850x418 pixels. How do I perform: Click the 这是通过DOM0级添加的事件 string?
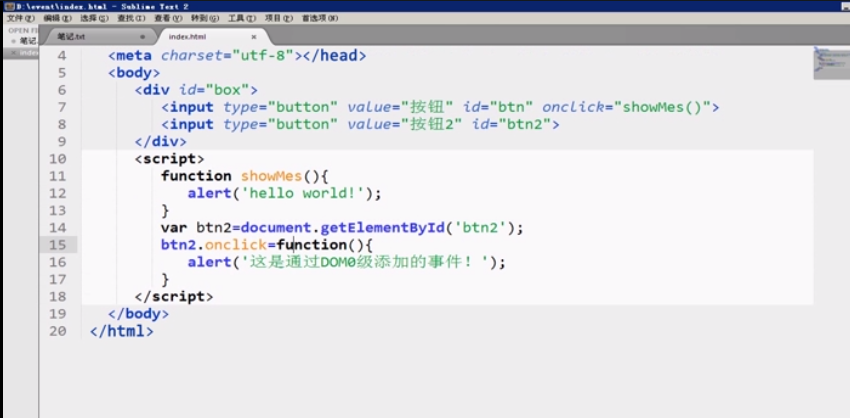click(x=368, y=262)
